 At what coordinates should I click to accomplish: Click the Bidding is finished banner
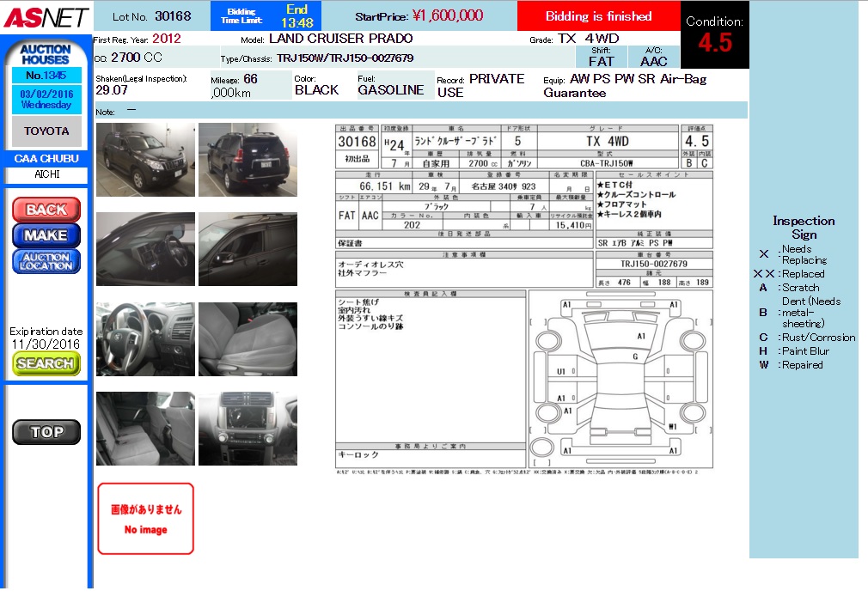click(598, 16)
